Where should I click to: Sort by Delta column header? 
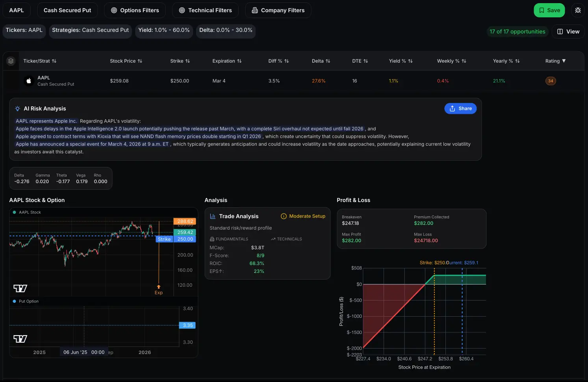point(321,61)
